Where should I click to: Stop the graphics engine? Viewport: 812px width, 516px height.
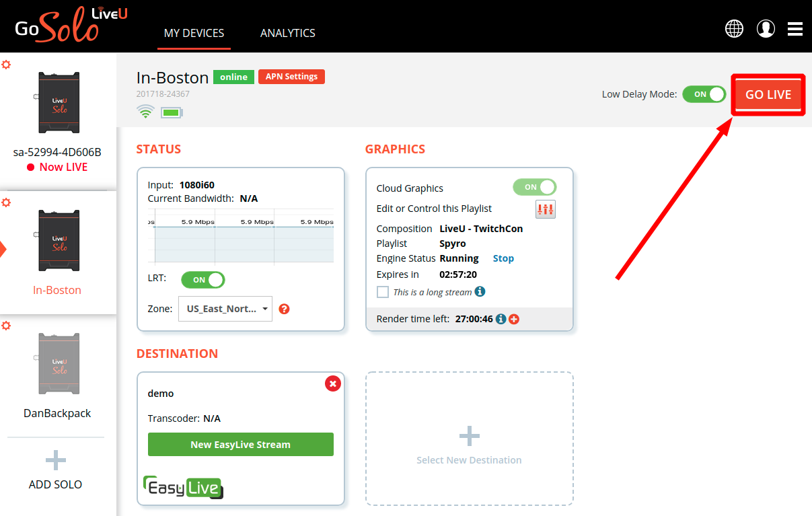pos(503,258)
